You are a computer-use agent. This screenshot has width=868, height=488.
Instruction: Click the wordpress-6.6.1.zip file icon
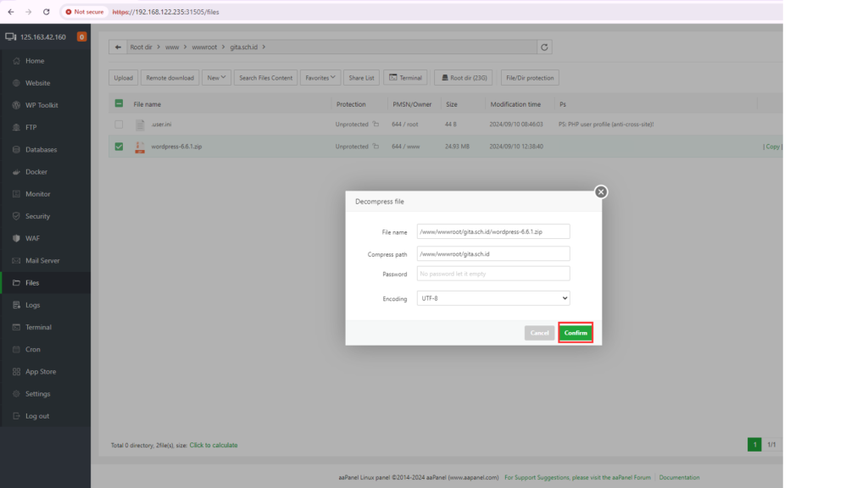140,147
